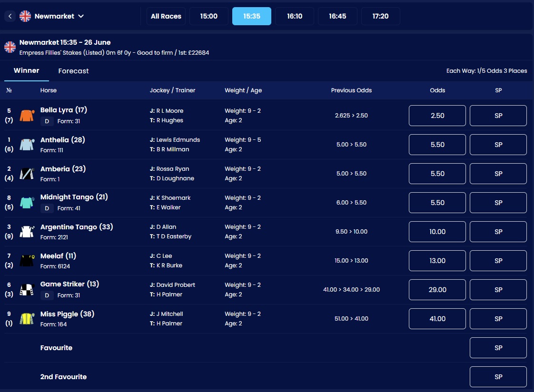Image resolution: width=534 pixels, height=392 pixels.
Task: Click the back arrow beside Newmarket
Action: pyautogui.click(x=10, y=16)
